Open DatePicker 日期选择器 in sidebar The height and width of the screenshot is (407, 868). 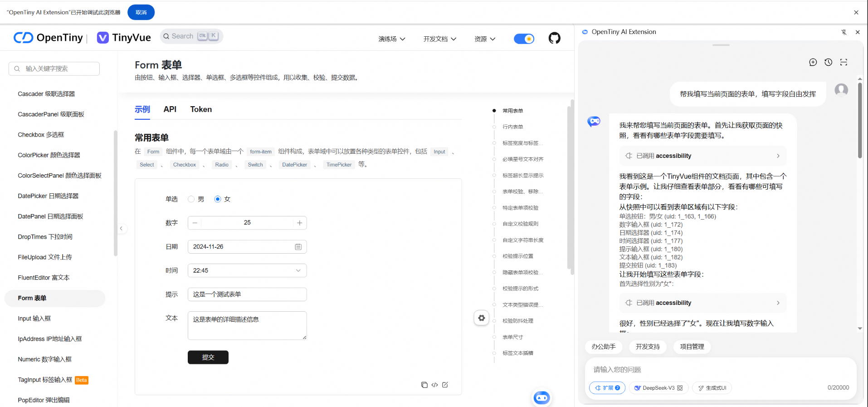48,196
